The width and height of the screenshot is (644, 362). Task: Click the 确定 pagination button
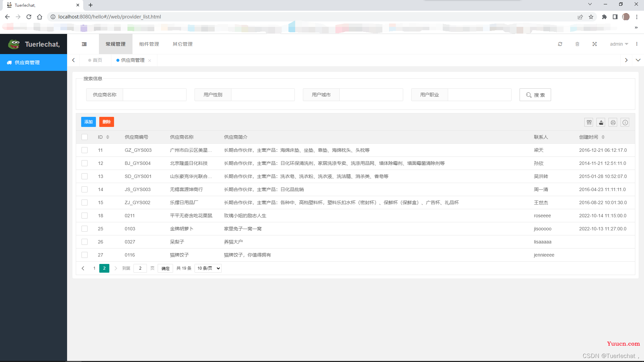pos(165,268)
